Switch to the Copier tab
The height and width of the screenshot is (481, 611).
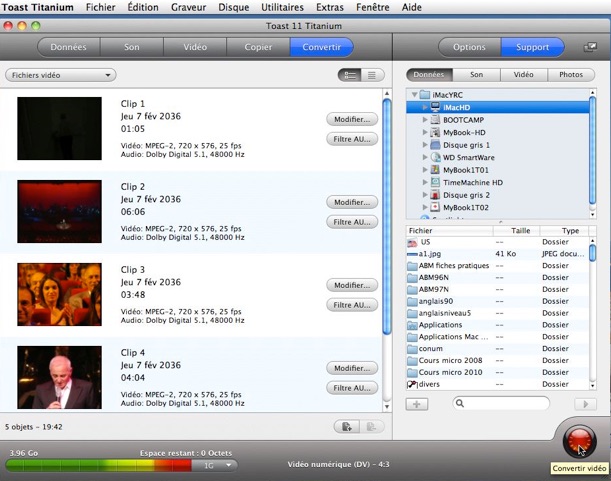coord(258,47)
